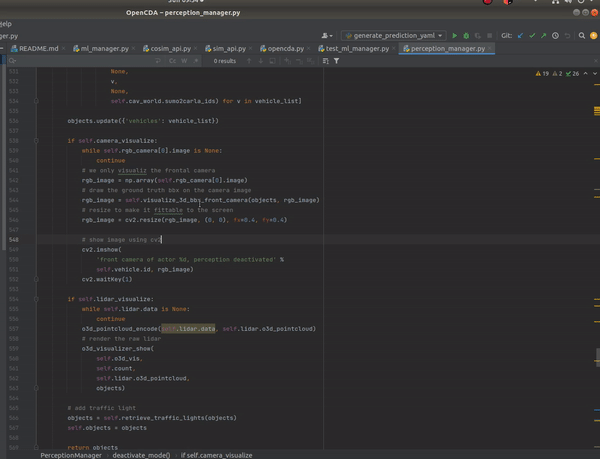Toggle regex search option
This screenshot has height=459, width=600.
click(x=196, y=61)
